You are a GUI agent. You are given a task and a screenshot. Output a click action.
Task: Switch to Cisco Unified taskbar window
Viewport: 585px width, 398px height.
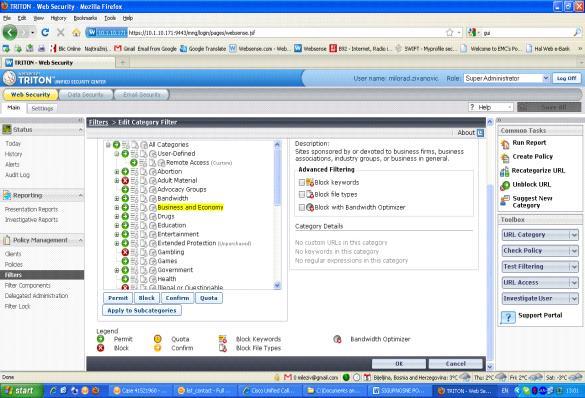click(269, 391)
